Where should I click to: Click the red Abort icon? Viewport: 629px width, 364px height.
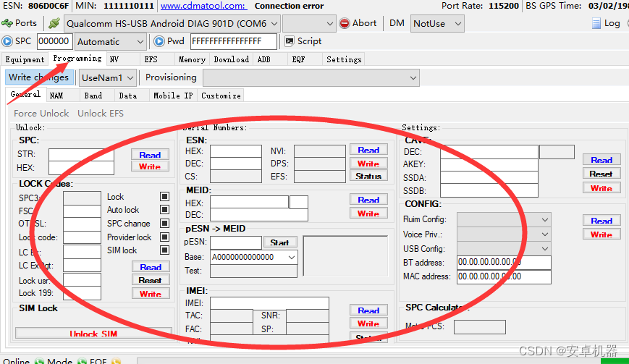(345, 23)
